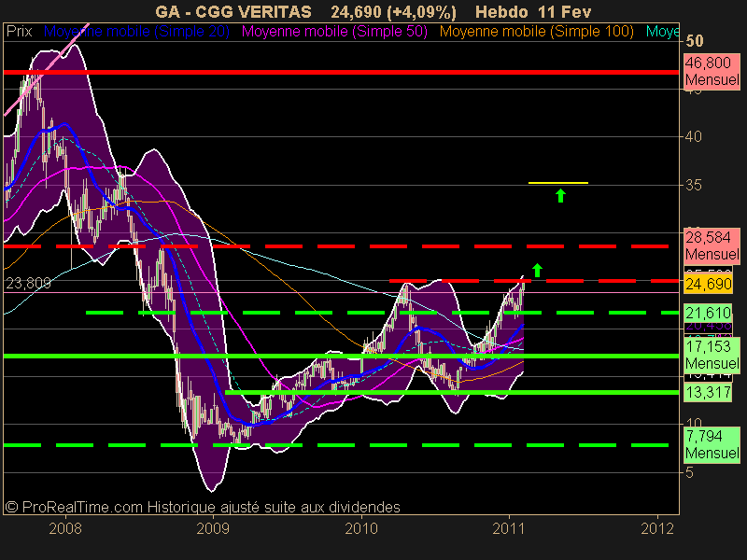Click the 17,153 Mensuel support label
Image resolution: width=747 pixels, height=560 pixels.
[x=712, y=355]
